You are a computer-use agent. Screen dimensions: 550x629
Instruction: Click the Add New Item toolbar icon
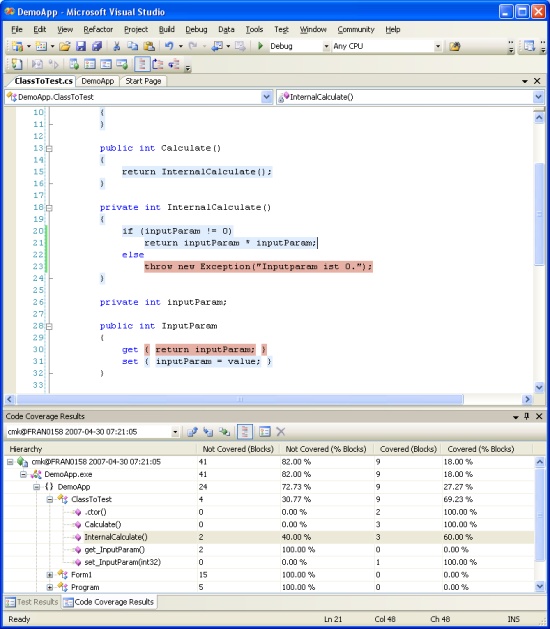pos(41,47)
